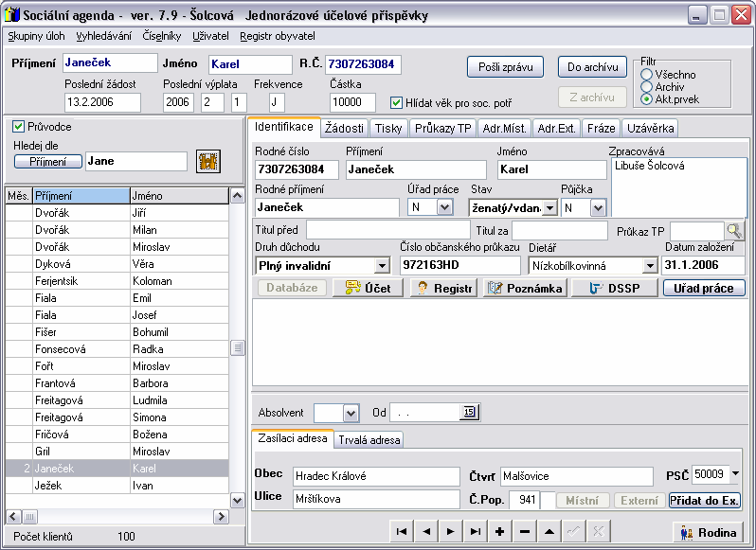Click the Úřad práce button
756x550 pixels.
(x=704, y=288)
